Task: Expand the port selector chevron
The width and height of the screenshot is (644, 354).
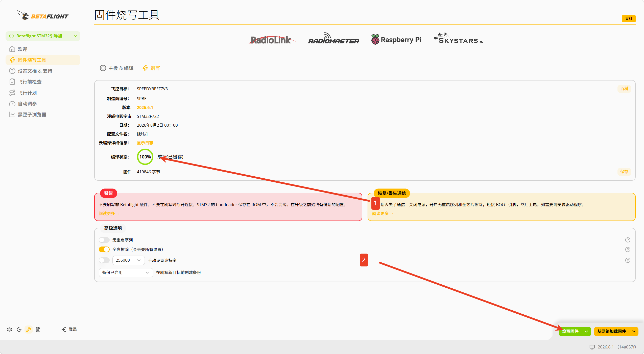Action: click(x=76, y=36)
